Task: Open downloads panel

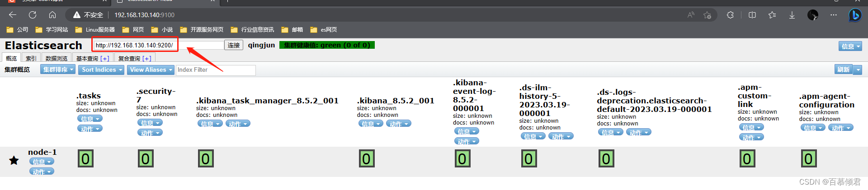Action: click(x=792, y=15)
